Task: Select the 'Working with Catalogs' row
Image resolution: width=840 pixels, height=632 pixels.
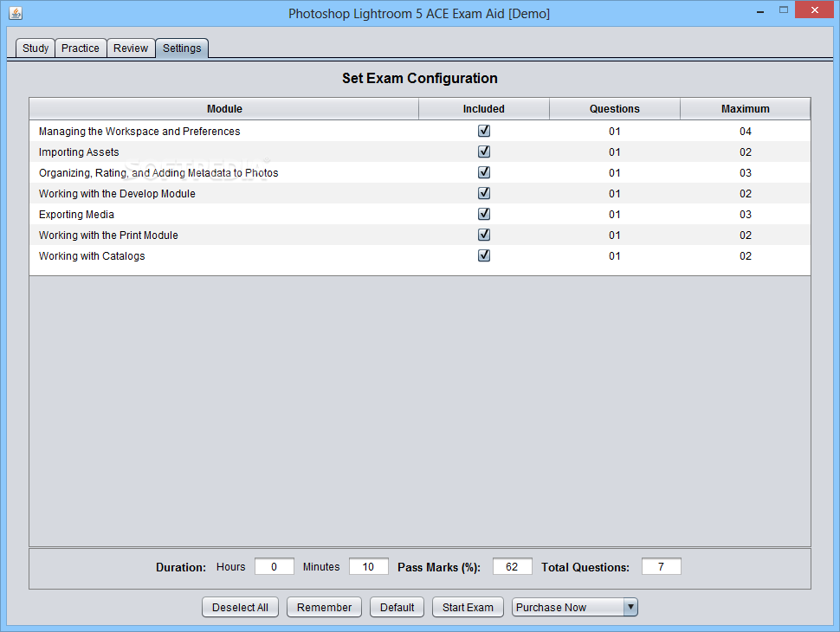Action: click(419, 256)
